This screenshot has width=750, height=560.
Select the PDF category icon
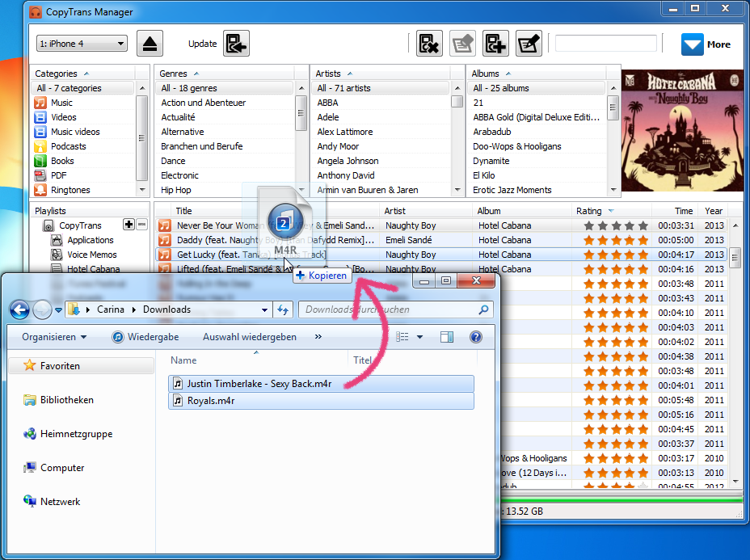point(40,175)
